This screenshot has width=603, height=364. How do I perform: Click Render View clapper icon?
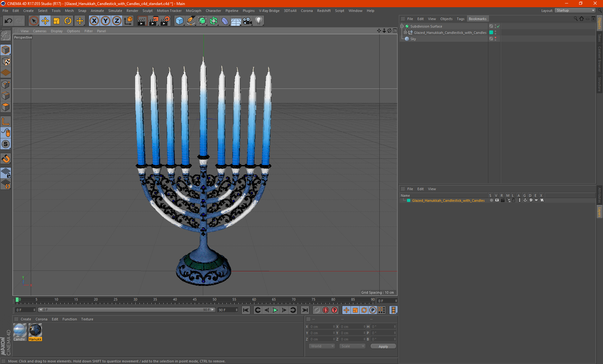click(x=142, y=21)
